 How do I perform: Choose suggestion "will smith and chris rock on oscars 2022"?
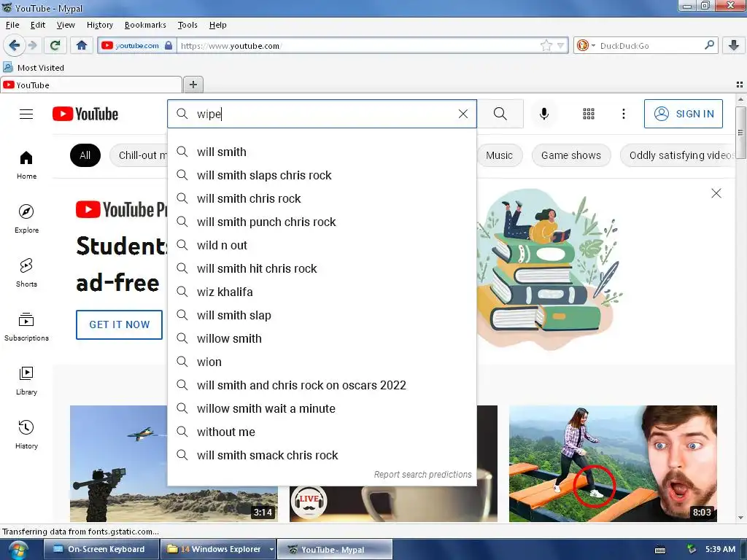tap(322, 385)
